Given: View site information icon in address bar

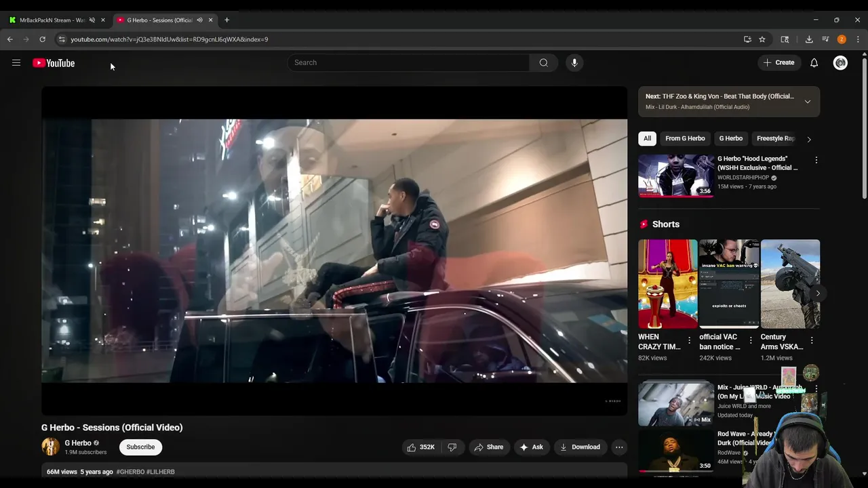Looking at the screenshot, I should 61,39.
